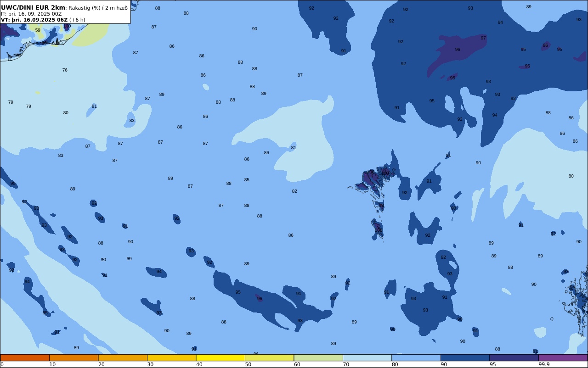Click the bright yellow 40–50 legend swatch
The height and width of the screenshot is (368, 588).
click(220, 357)
